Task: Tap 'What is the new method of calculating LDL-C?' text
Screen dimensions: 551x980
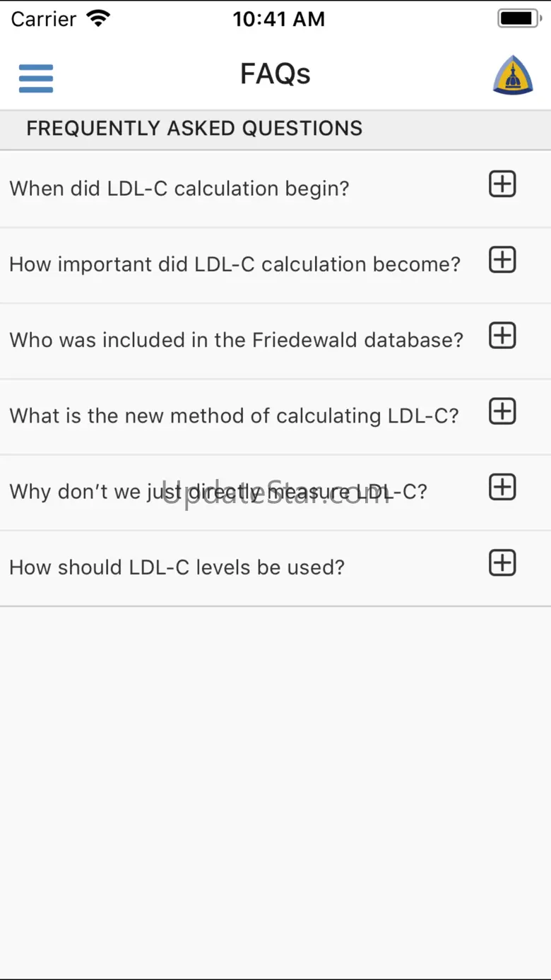Action: point(234,415)
